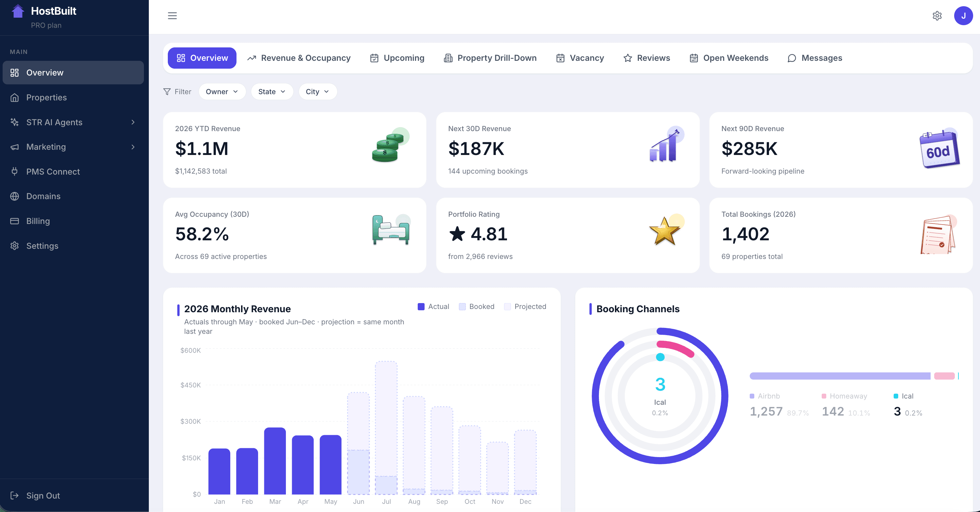Open the State filter dropdown
This screenshot has width=980, height=512.
[272, 92]
